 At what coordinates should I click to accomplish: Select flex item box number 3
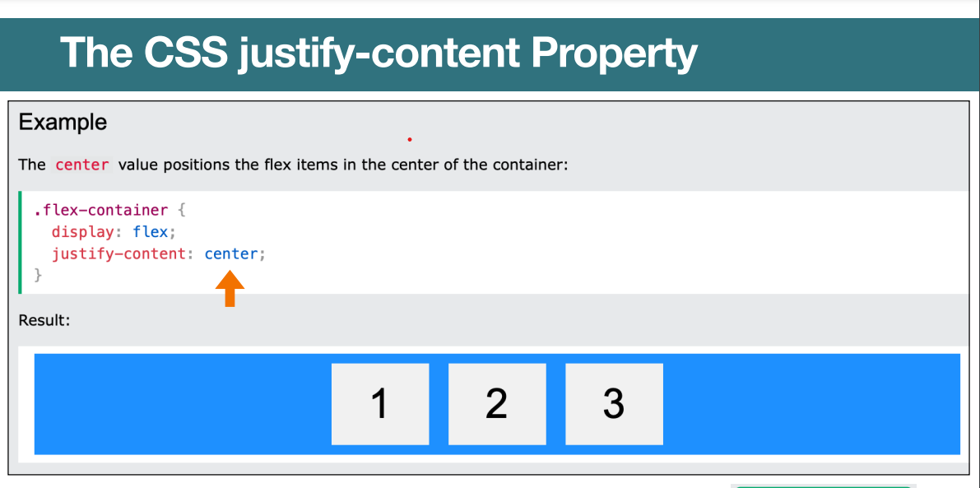point(615,403)
